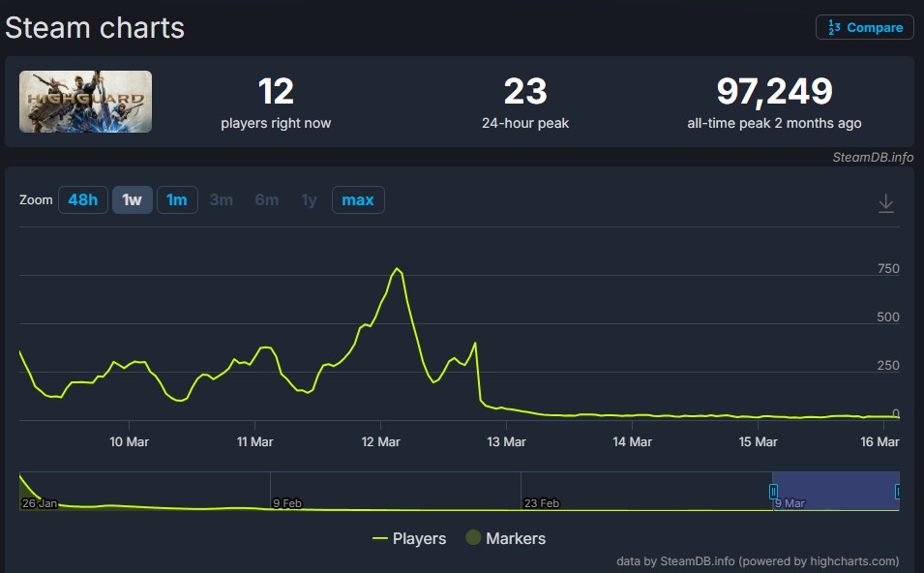
Task: Click the chart peak above 12 Mar
Action: point(398,269)
